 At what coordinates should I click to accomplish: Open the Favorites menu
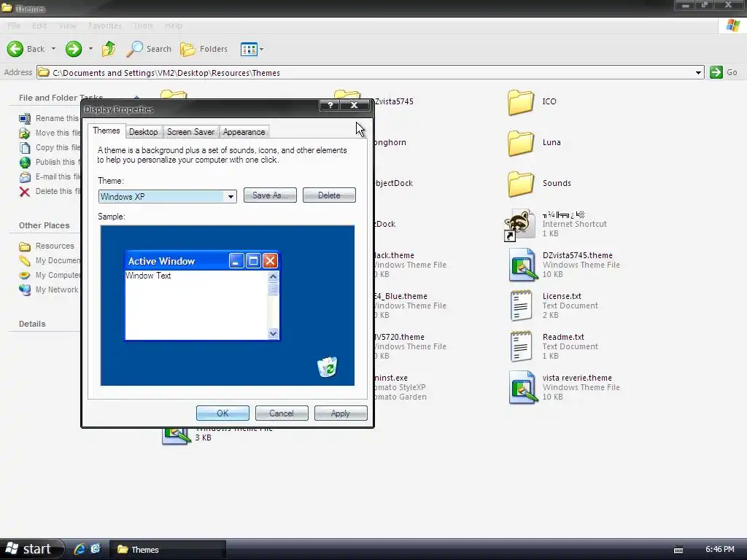click(x=105, y=26)
